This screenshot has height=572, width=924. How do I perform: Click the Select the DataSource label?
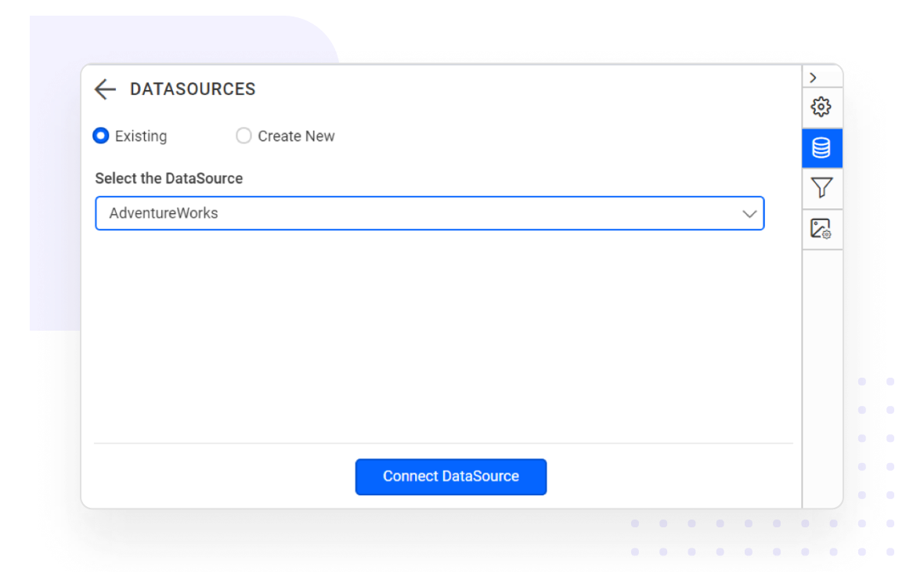click(x=169, y=178)
